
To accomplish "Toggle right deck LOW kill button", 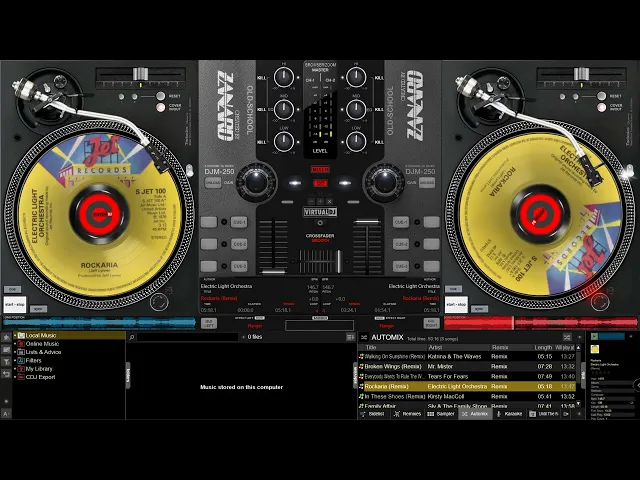I will (x=379, y=142).
